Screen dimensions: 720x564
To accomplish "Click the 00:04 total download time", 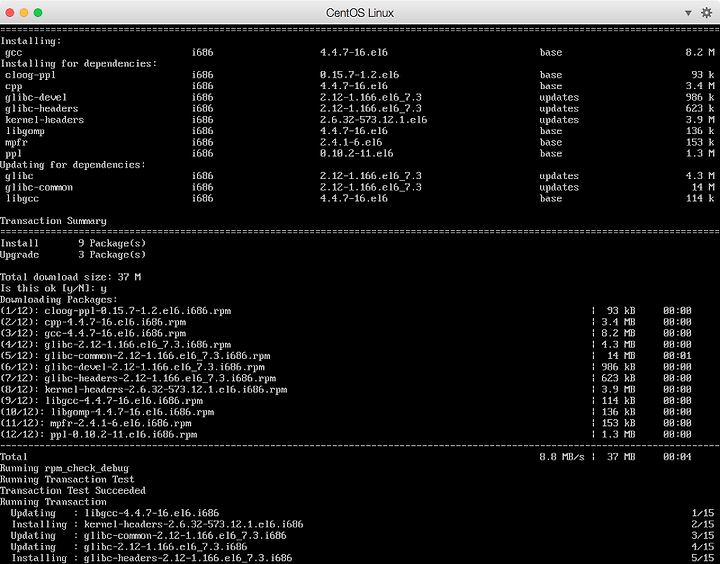I will click(x=677, y=457).
